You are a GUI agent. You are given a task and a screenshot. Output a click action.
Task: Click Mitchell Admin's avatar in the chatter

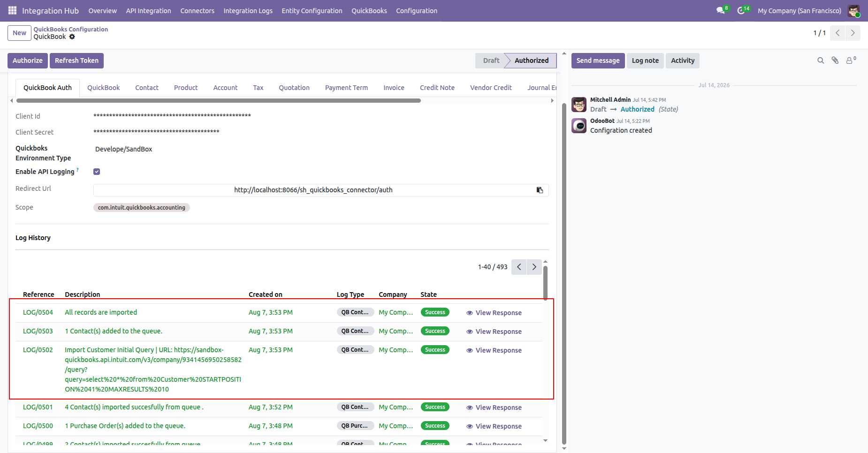(579, 105)
